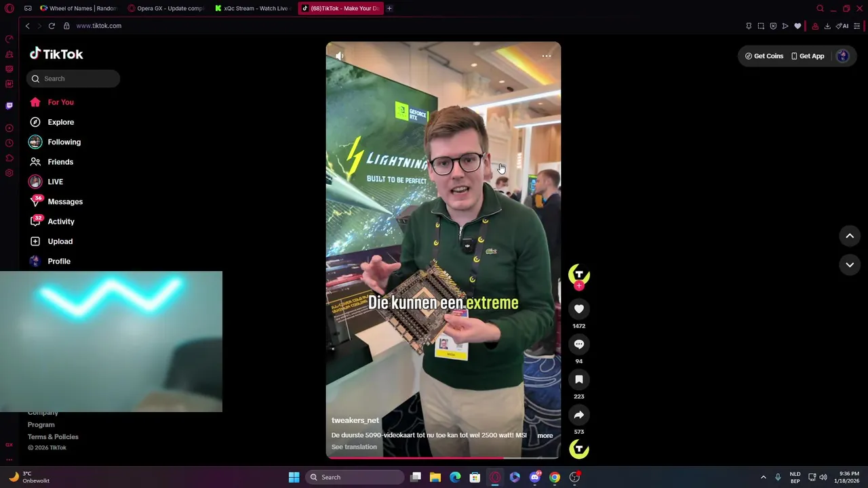Expand the caption with 'more'
The height and width of the screenshot is (488, 868).
[545, 435]
